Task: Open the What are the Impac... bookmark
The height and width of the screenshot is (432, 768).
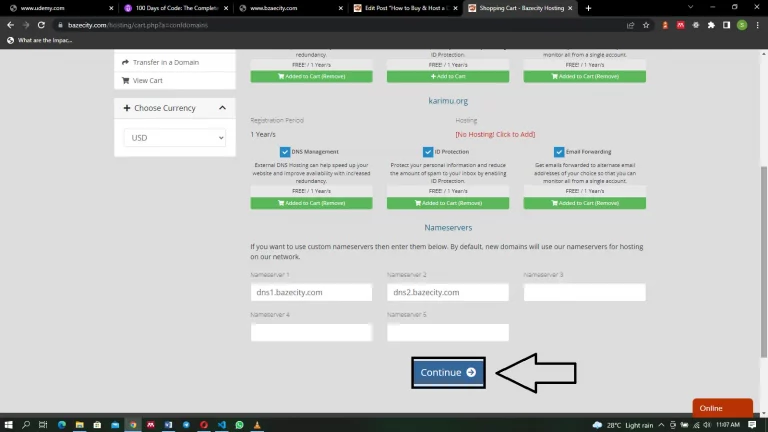Action: (39, 40)
